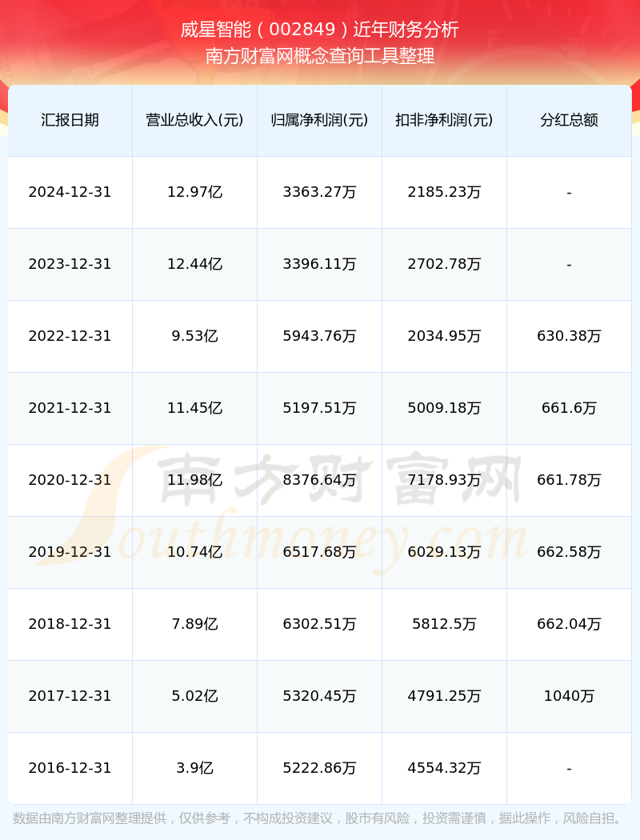Select the 7.89亿 revenue cell
Image resolution: width=640 pixels, height=840 pixels.
195,624
